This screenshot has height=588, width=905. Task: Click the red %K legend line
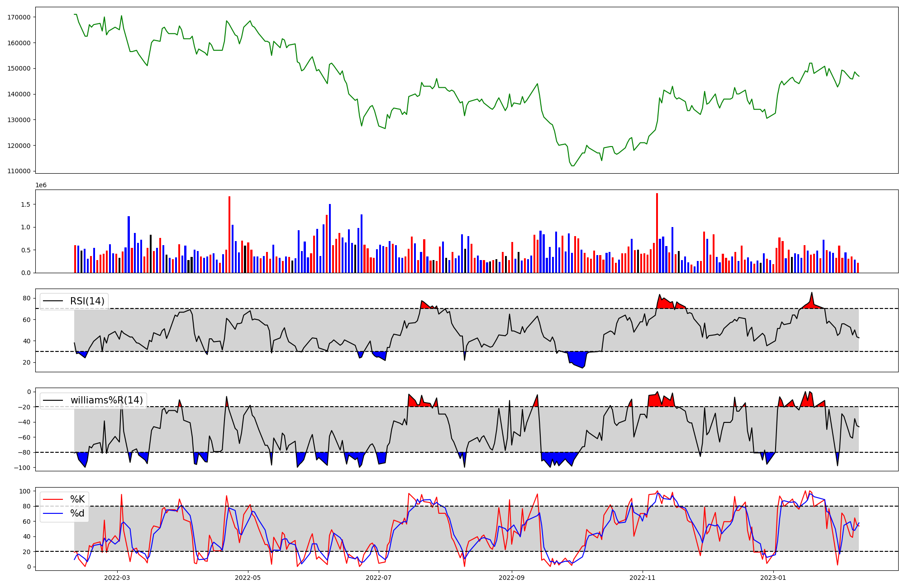(53, 499)
